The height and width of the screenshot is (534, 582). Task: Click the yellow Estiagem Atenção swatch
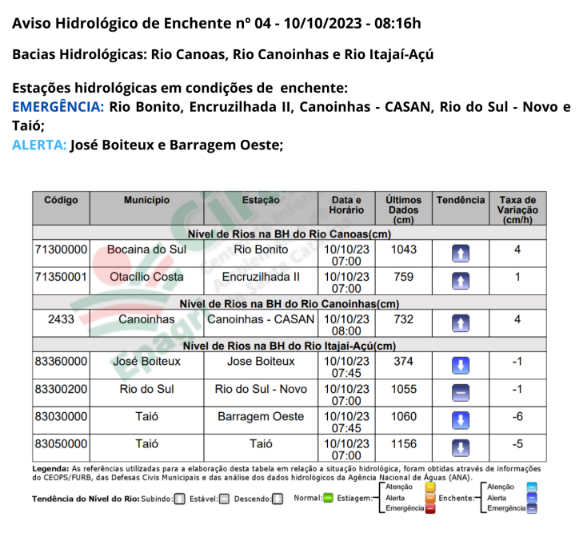[x=430, y=487]
